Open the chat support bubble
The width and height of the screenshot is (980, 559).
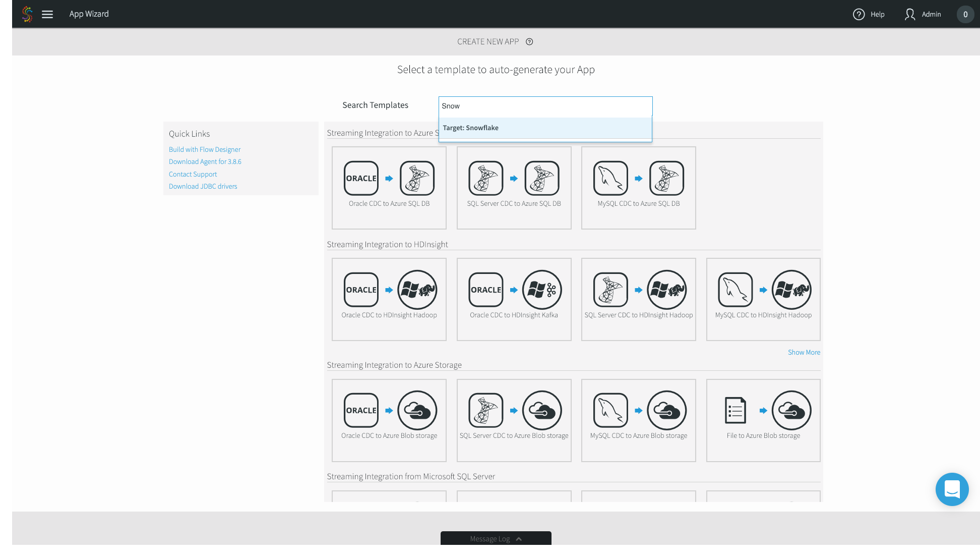952,489
